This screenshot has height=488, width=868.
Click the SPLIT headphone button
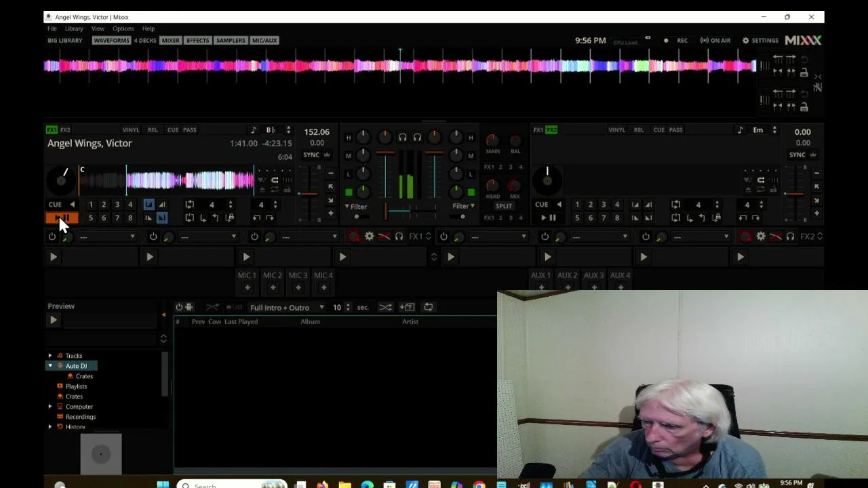[x=504, y=206]
